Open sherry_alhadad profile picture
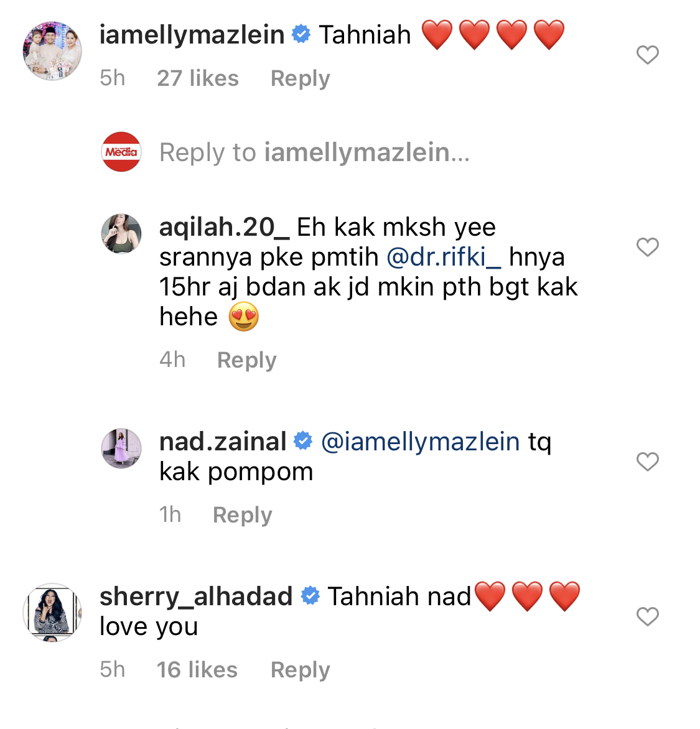 (52, 613)
